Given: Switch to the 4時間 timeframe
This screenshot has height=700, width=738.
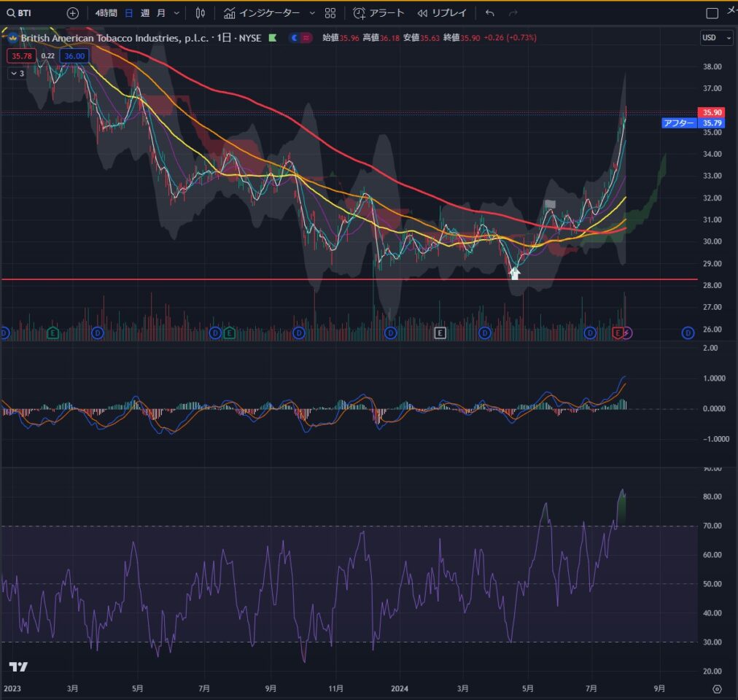Looking at the screenshot, I should tap(106, 13).
